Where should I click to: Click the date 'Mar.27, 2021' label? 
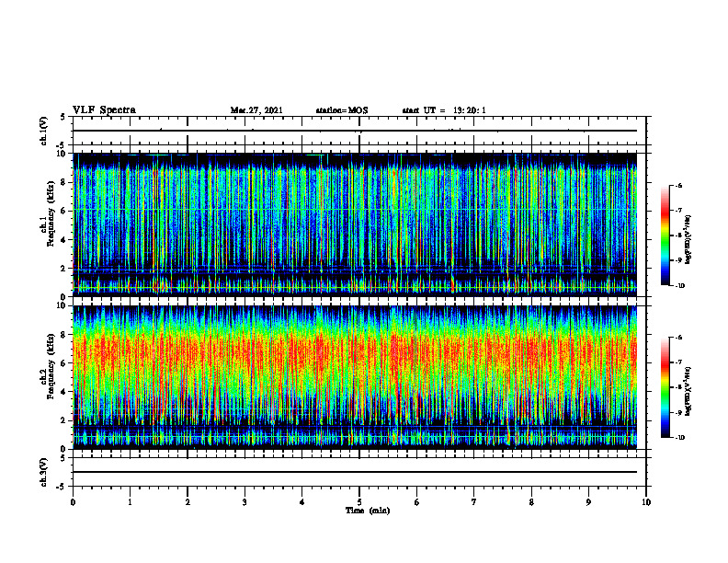pos(256,110)
